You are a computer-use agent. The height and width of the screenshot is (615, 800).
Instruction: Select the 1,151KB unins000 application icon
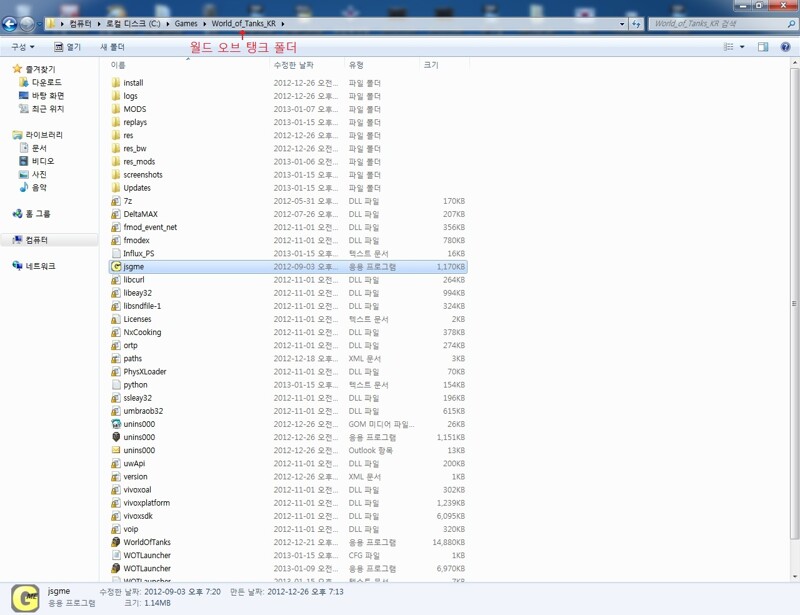116,437
